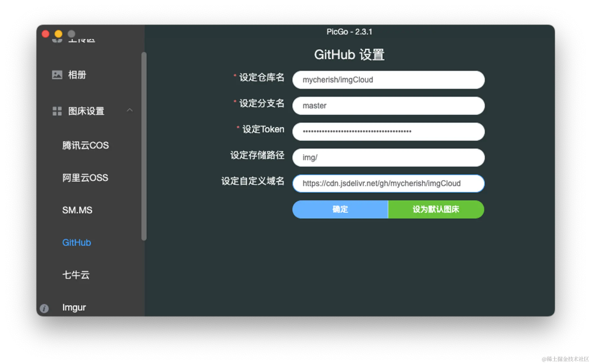
Task: Click 设为默认图床 green button
Action: (x=436, y=209)
